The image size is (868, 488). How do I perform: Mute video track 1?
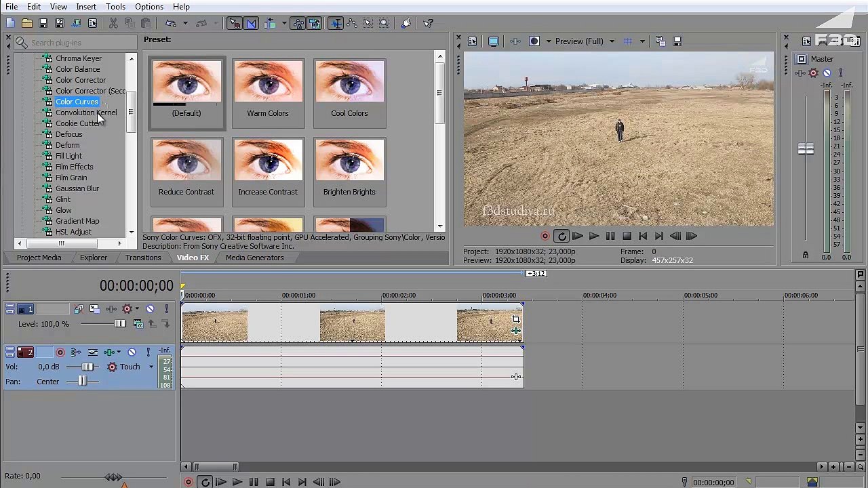[150, 309]
